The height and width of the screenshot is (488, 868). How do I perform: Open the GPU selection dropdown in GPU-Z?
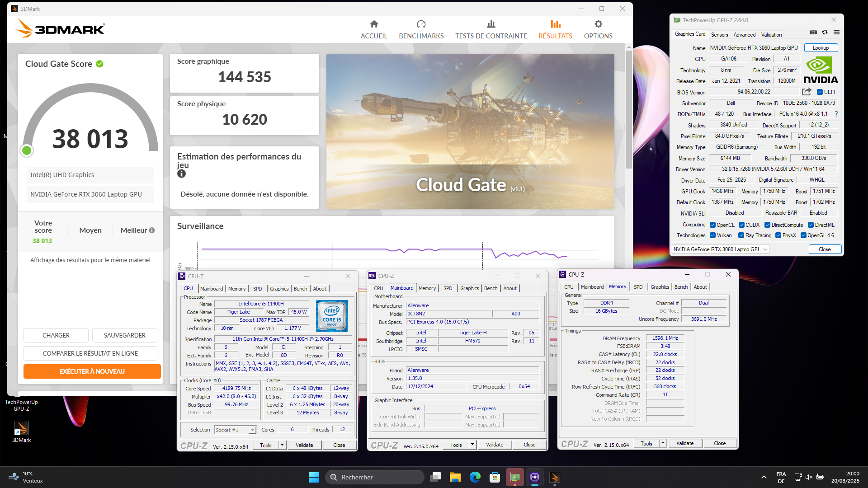[720, 249]
